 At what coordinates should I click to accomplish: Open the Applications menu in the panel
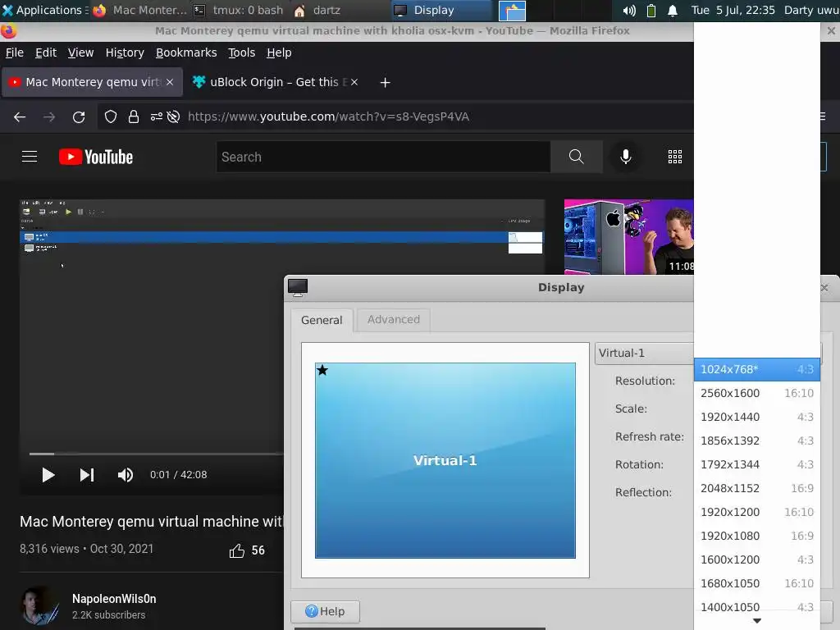[x=43, y=10]
